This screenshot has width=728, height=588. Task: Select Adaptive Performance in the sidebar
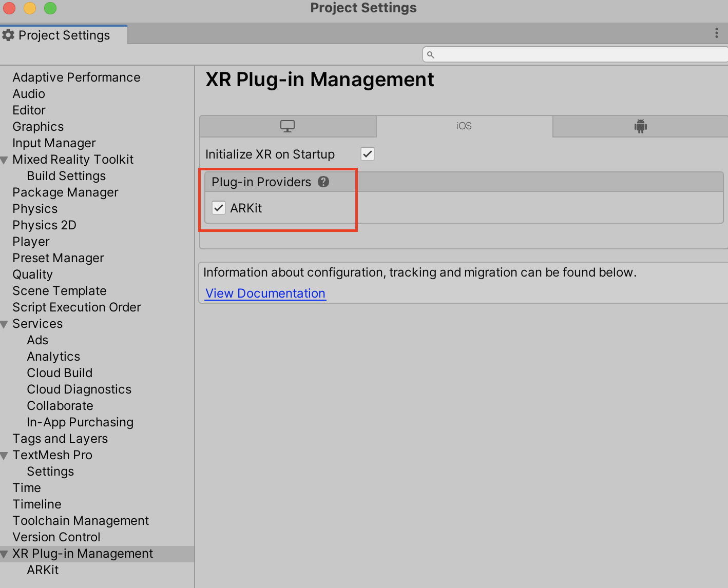76,77
